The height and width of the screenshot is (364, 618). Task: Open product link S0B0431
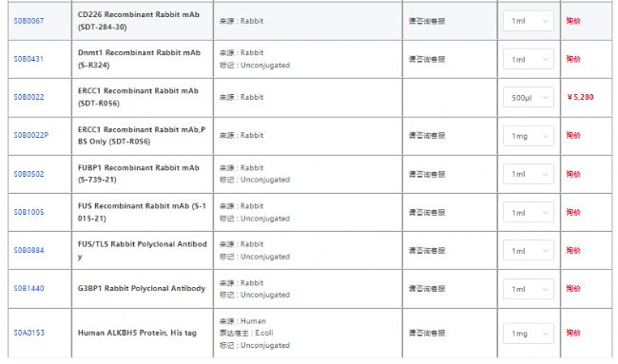pyautogui.click(x=29, y=59)
